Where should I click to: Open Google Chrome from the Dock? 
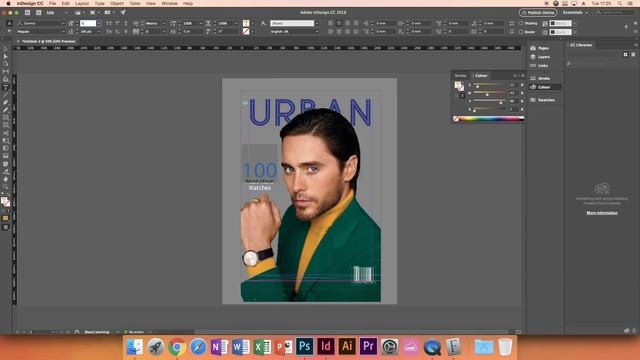click(x=177, y=347)
